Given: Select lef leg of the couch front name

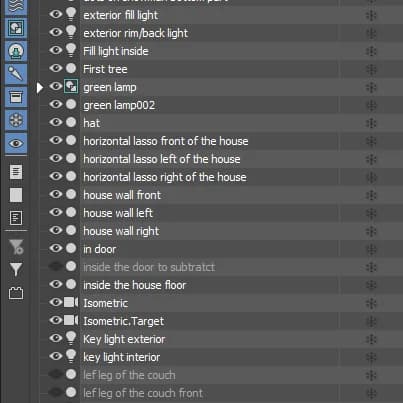Looking at the screenshot, I should [143, 393].
